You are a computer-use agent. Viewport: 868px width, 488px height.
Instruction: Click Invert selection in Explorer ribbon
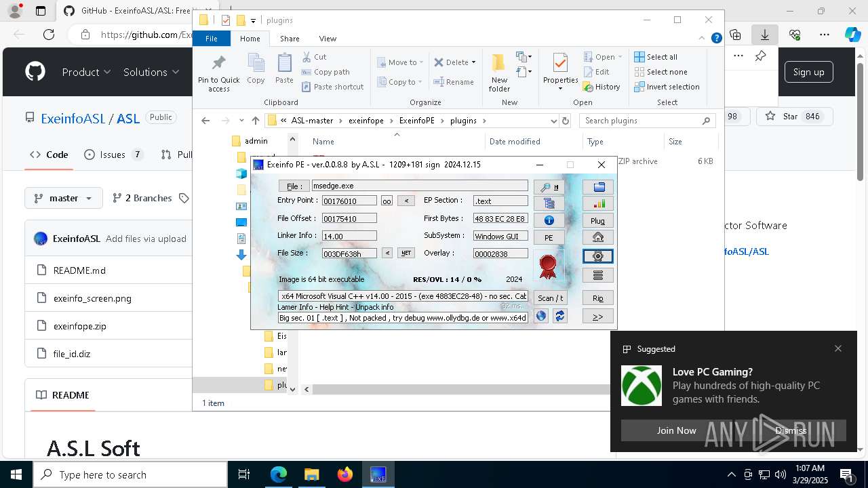[667, 87]
